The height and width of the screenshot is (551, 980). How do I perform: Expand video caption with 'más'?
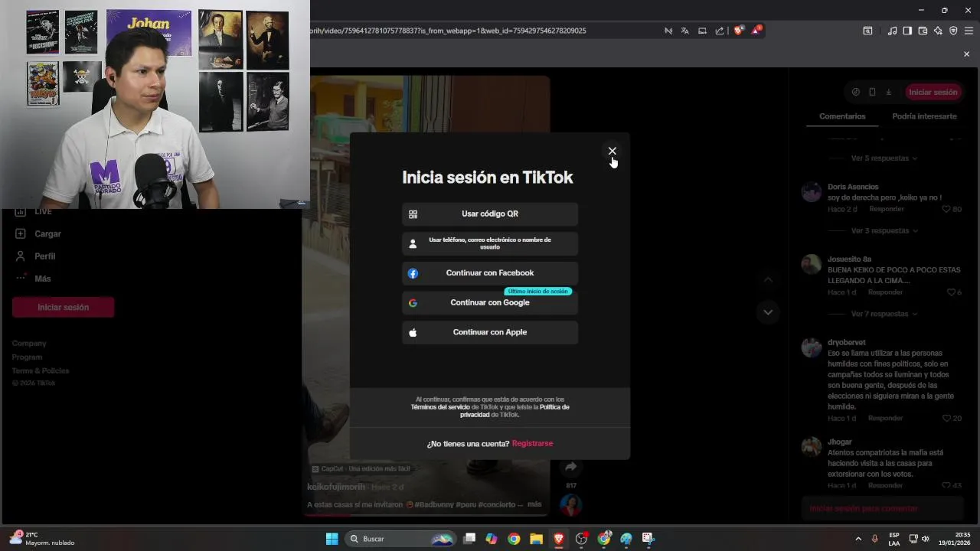pos(534,504)
